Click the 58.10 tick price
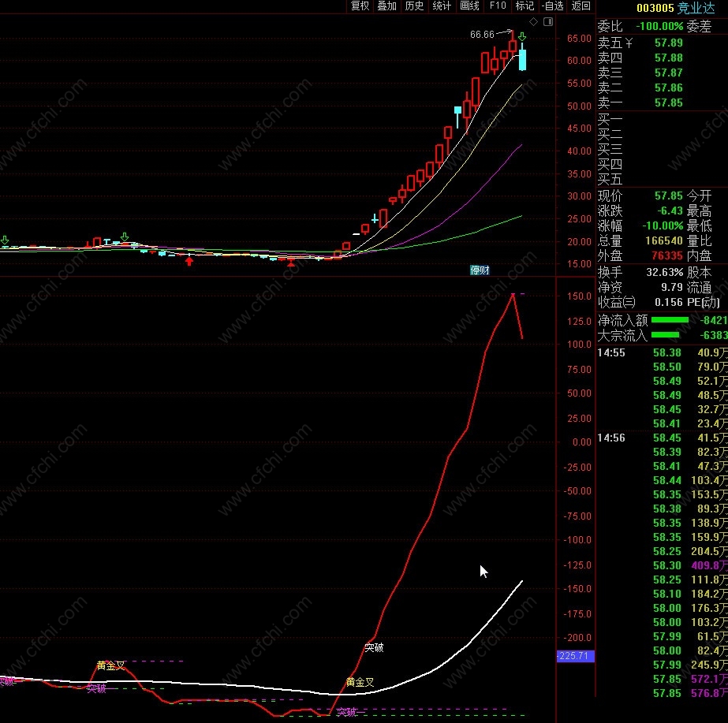This screenshot has height=723, width=728. [x=667, y=594]
